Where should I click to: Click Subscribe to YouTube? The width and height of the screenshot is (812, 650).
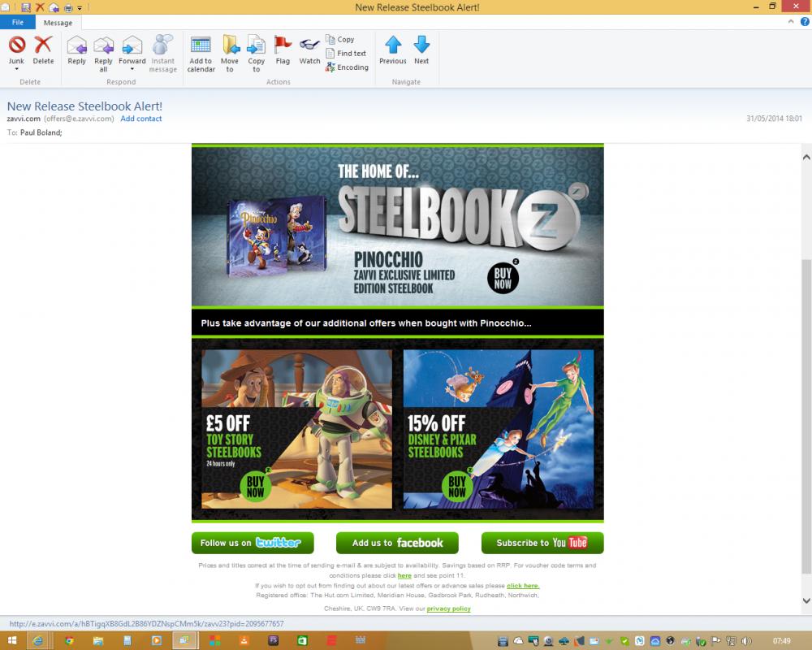tap(542, 543)
